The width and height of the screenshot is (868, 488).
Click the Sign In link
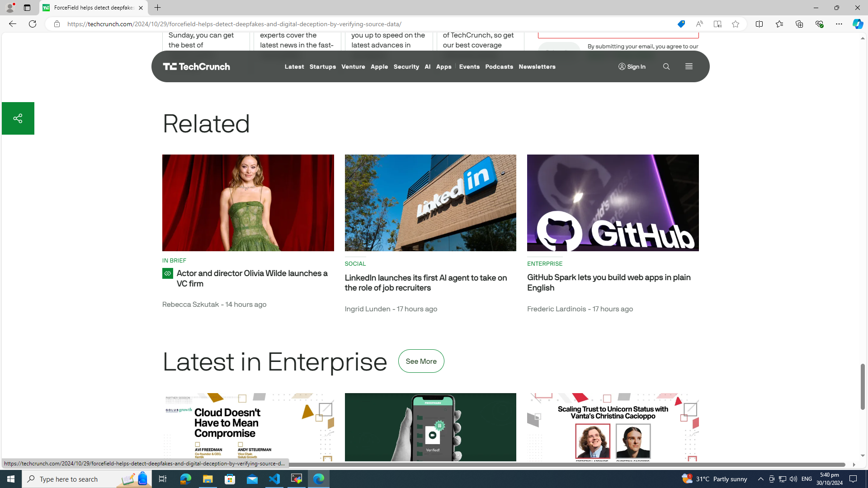click(x=632, y=66)
